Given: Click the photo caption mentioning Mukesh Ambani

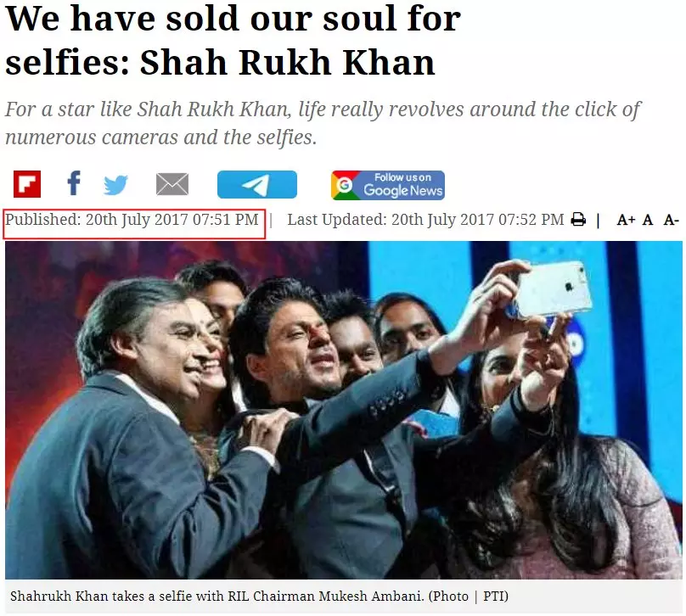Looking at the screenshot, I should tap(259, 596).
